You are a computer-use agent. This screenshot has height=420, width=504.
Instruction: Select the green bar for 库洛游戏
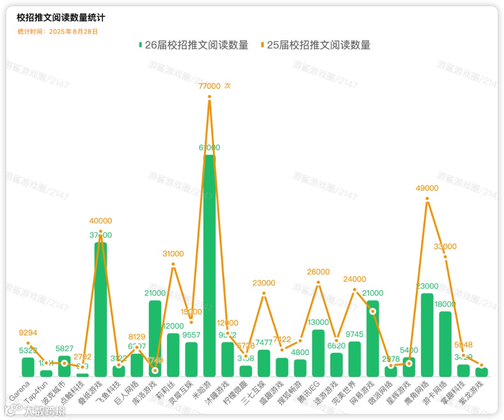[x=155, y=338]
